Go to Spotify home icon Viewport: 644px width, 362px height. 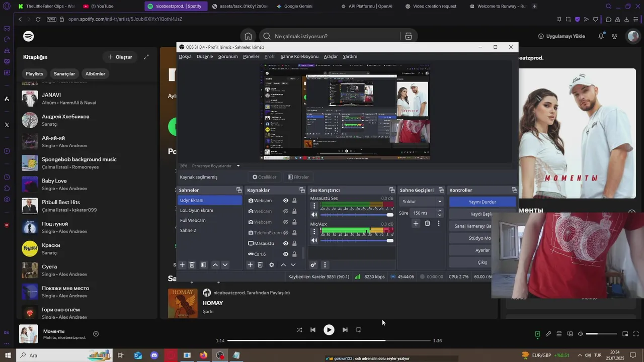(x=248, y=36)
